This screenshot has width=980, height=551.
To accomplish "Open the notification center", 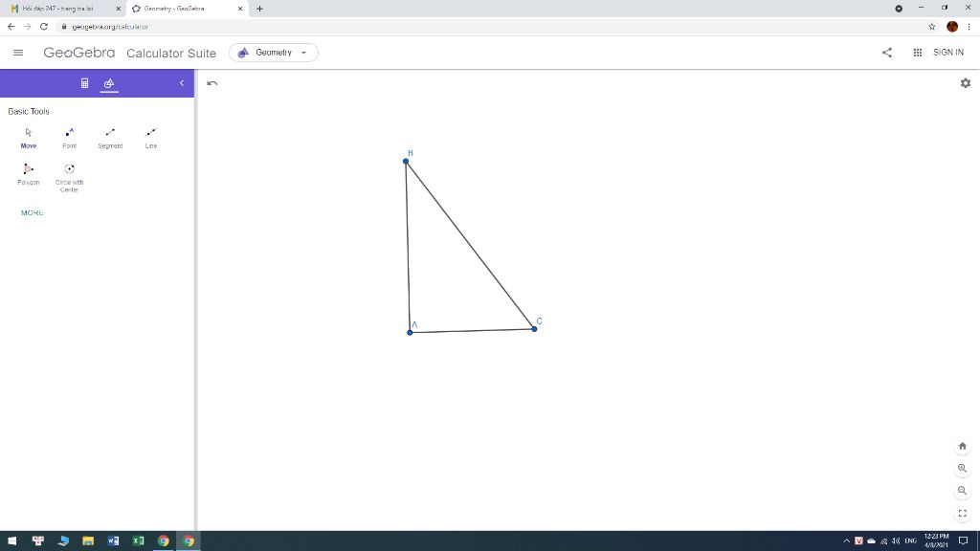I will pos(963,541).
